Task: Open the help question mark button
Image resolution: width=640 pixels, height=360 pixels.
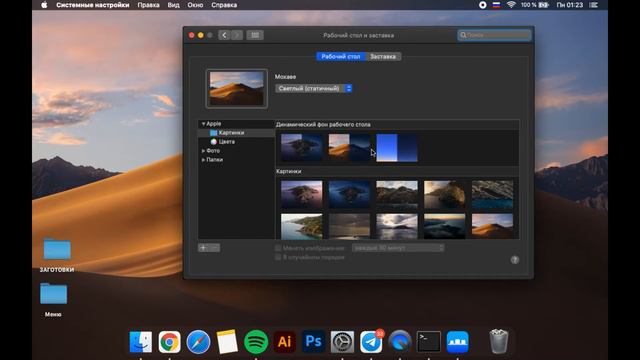Action: [515, 260]
